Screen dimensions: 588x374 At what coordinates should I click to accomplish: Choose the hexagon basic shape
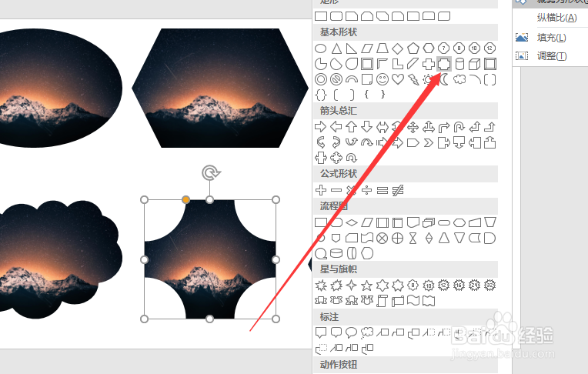(x=429, y=48)
